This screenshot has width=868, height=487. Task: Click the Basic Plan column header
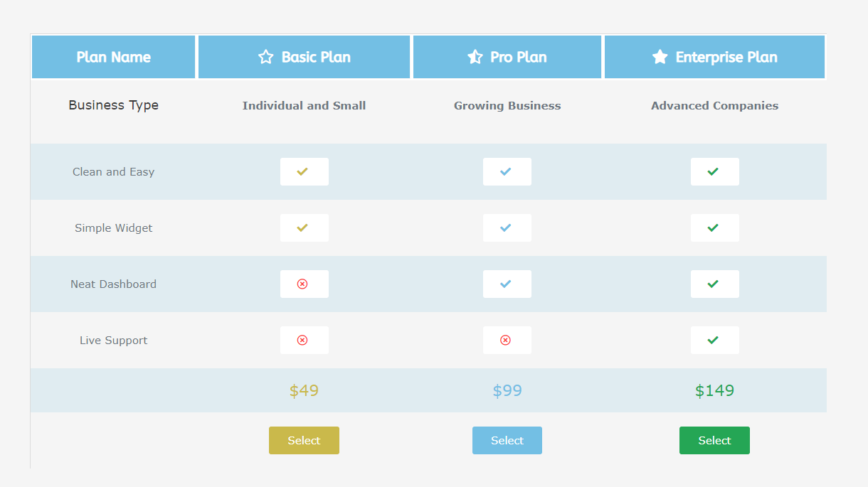tap(305, 57)
